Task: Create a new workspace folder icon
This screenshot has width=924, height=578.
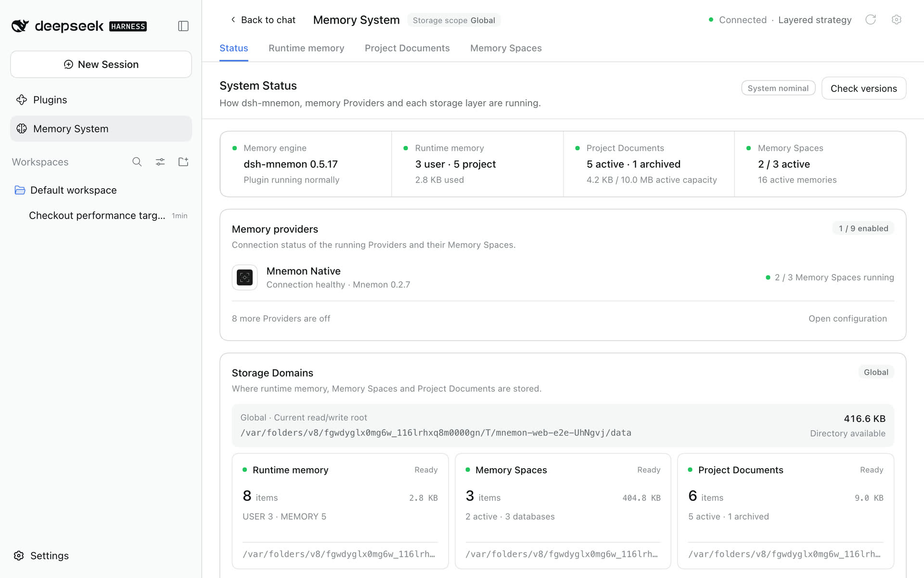Action: pyautogui.click(x=183, y=162)
